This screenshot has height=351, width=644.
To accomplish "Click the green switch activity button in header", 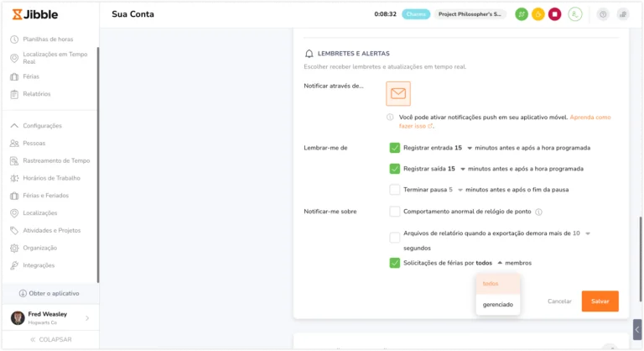I will tap(522, 14).
